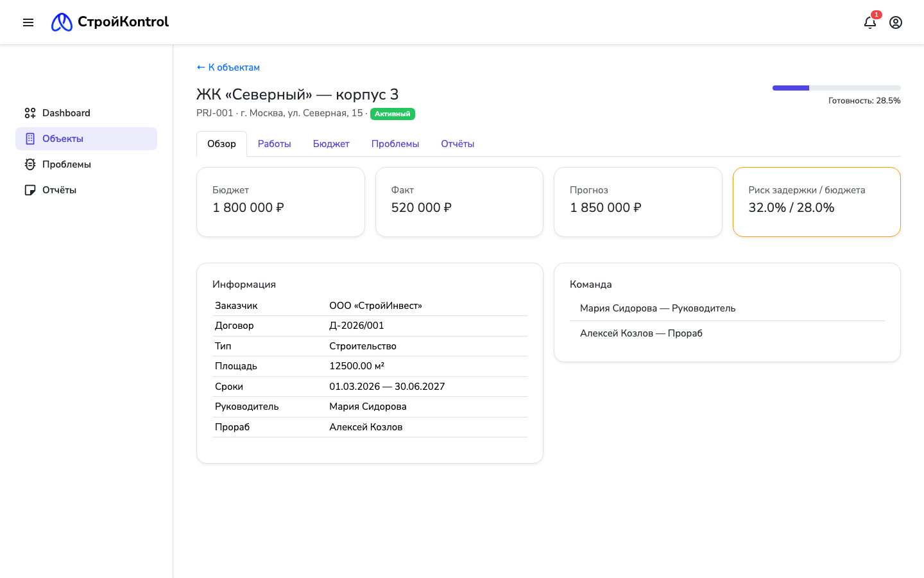
Task: Click the Проблемы bug icon
Action: pos(30,164)
